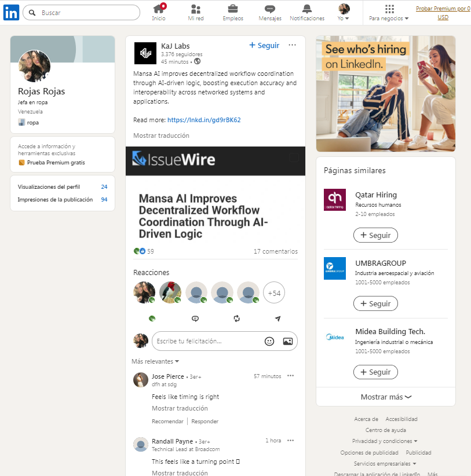
Task: Click Prueba Premium gratis
Action: pos(52,163)
